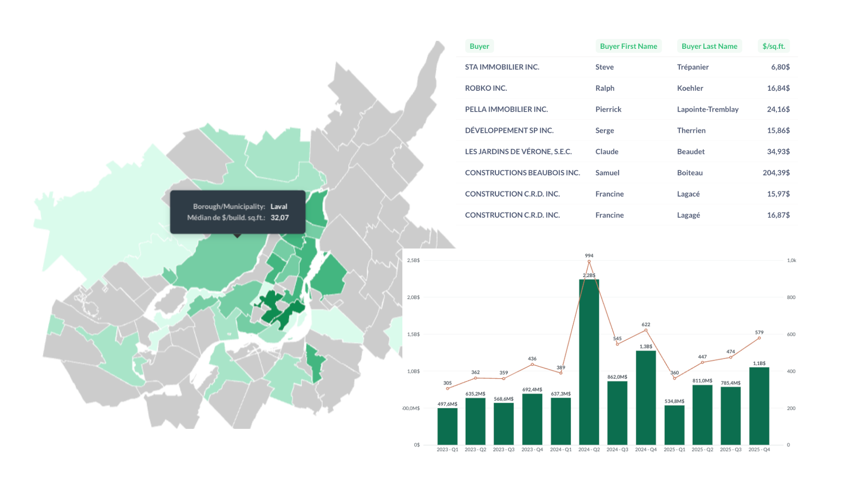Select the PELLA IMMOBILIER INC. buyer cell

tap(506, 109)
